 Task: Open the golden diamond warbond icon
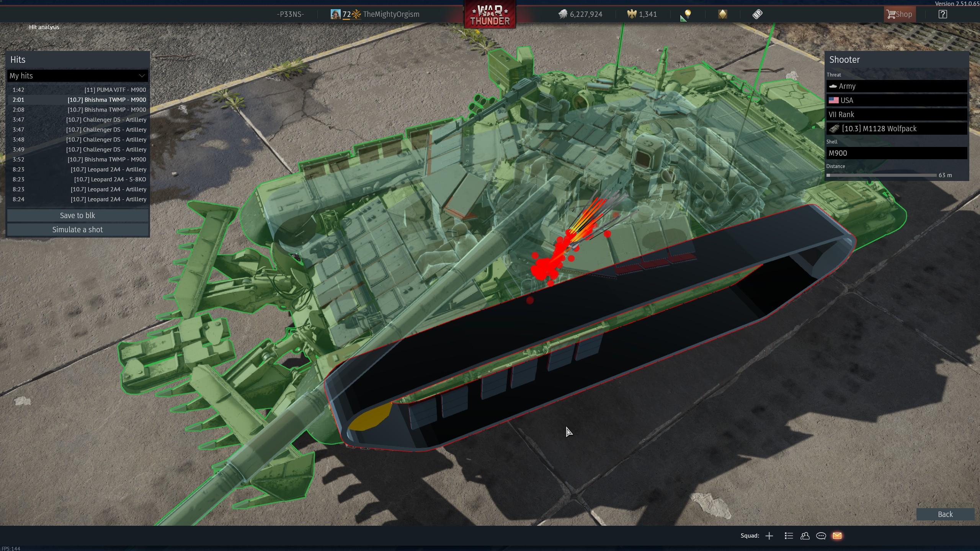722,14
